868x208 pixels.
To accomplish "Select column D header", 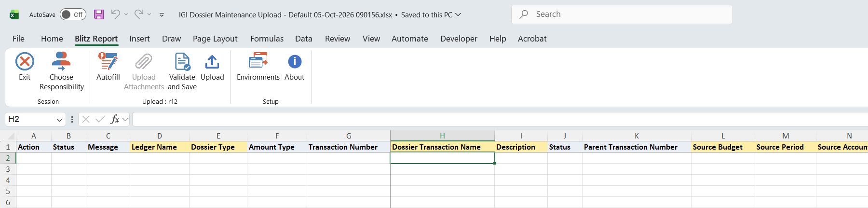I will pyautogui.click(x=160, y=136).
